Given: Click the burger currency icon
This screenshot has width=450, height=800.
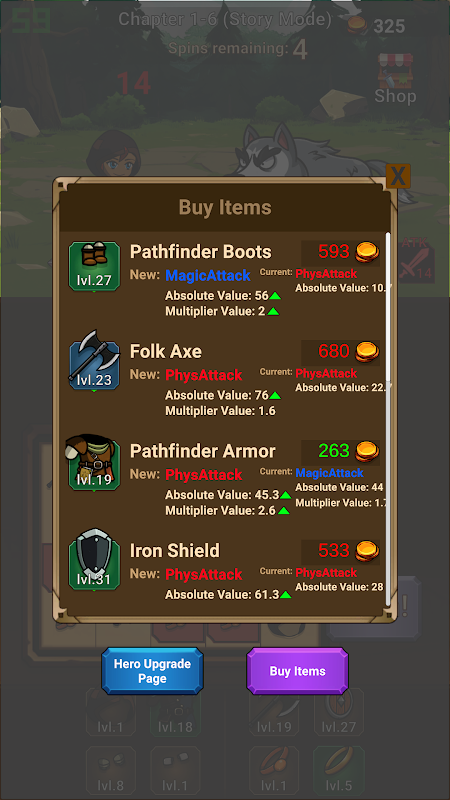Looking at the screenshot, I should click(357, 24).
